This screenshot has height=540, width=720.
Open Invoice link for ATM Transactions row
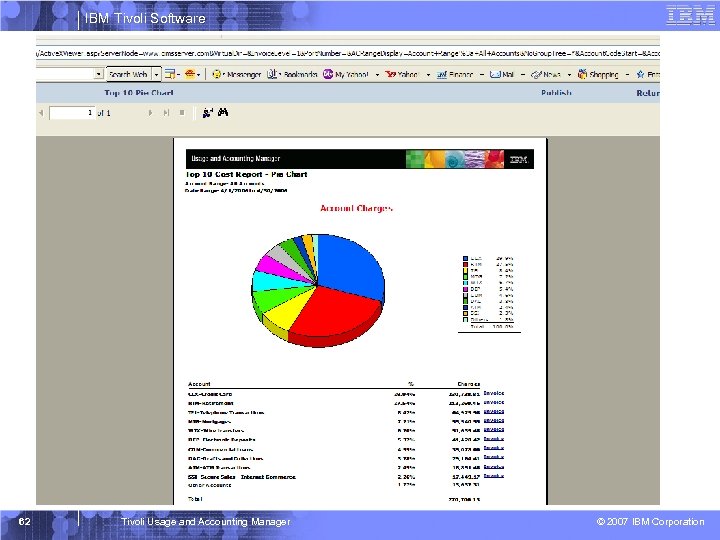[494, 467]
